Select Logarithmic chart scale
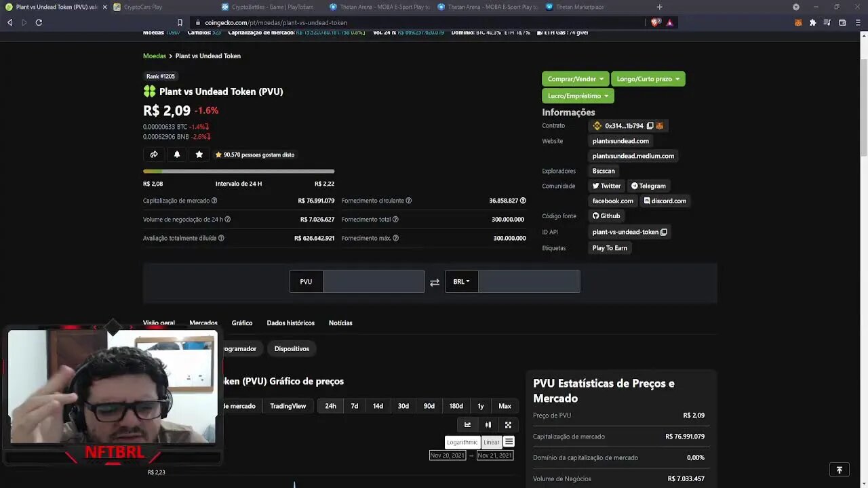 tap(462, 442)
